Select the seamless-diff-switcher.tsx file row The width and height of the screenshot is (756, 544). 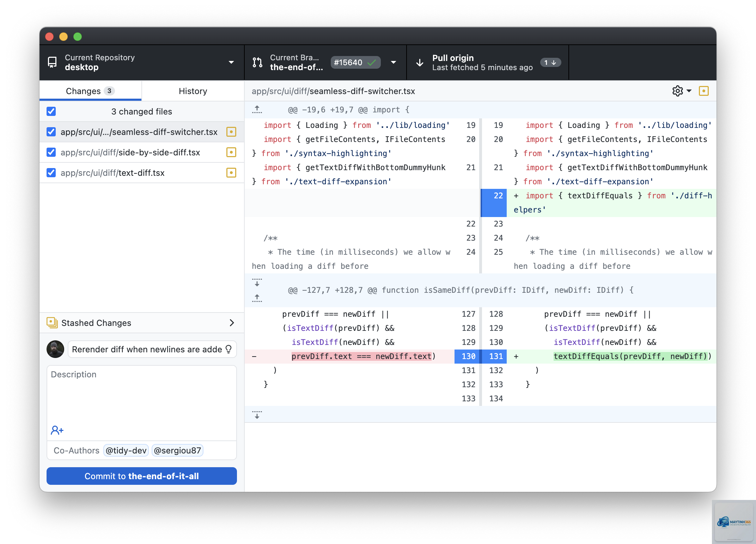(142, 132)
